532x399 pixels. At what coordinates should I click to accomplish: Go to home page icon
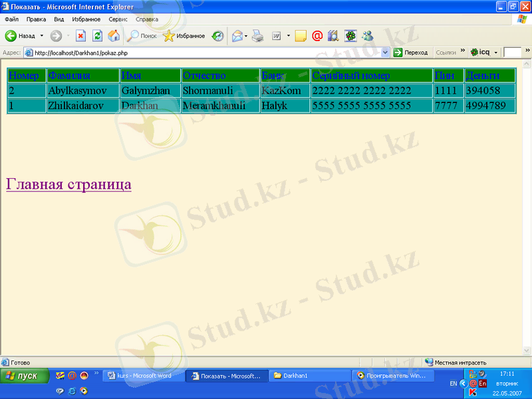tap(114, 36)
